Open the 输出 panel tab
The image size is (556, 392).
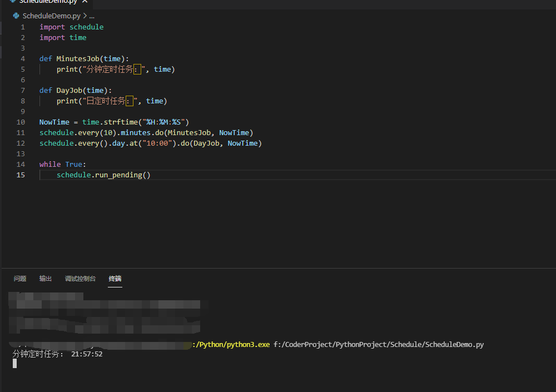click(46, 279)
